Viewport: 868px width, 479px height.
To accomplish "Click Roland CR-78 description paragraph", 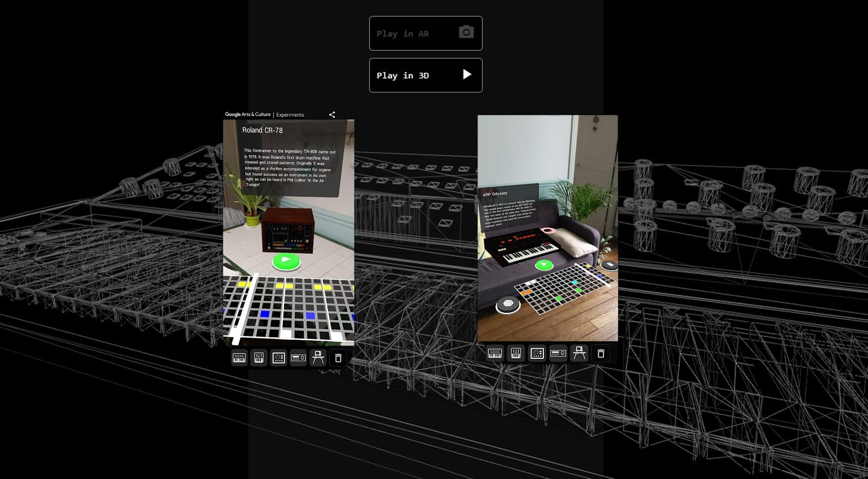I will point(290,167).
